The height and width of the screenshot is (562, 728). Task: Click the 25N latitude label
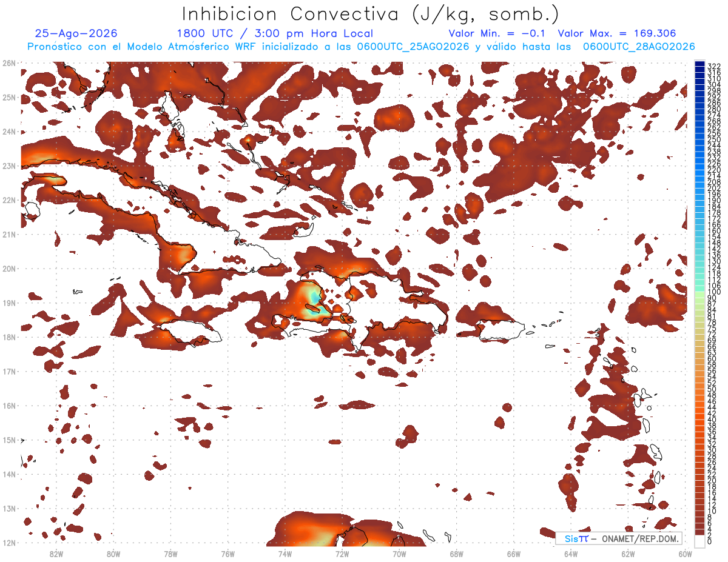[x=8, y=98]
